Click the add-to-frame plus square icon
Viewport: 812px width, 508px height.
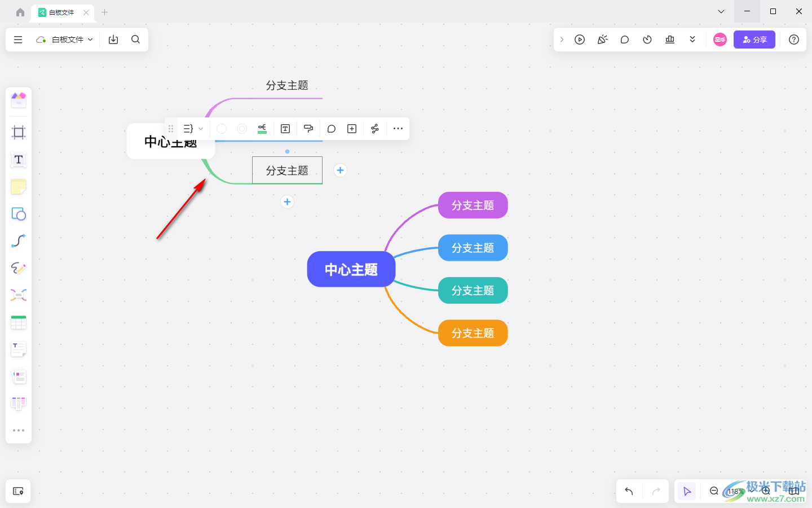(352, 129)
